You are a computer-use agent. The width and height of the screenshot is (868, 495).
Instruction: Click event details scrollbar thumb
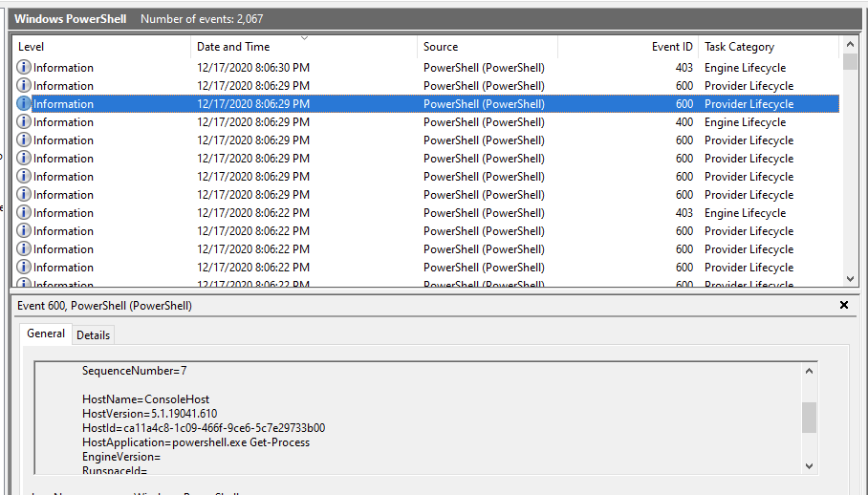coord(809,418)
